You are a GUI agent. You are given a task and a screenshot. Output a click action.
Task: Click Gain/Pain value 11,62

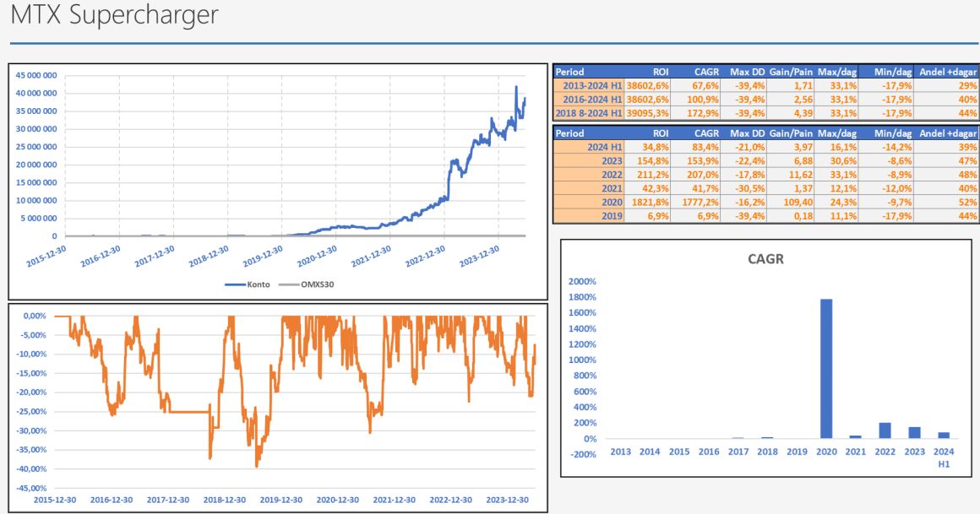[x=801, y=174]
